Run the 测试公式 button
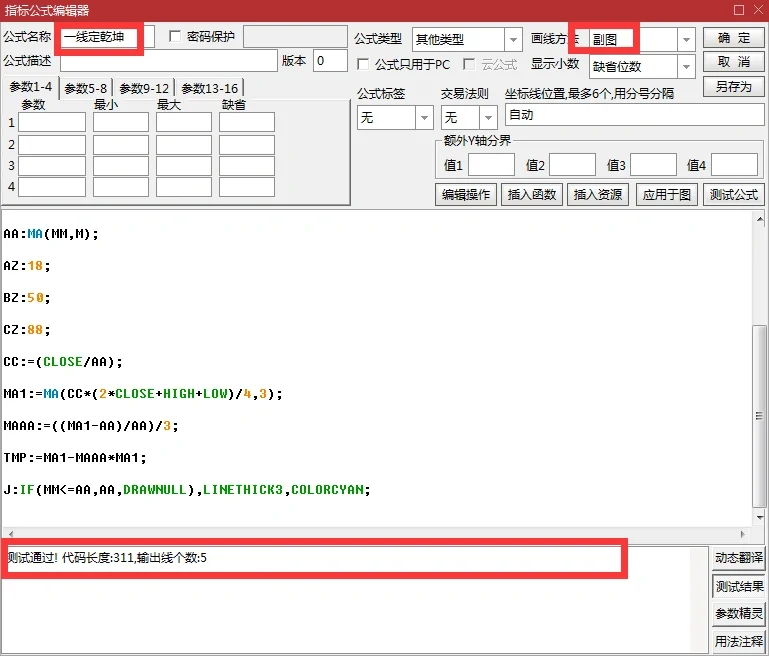 (734, 195)
